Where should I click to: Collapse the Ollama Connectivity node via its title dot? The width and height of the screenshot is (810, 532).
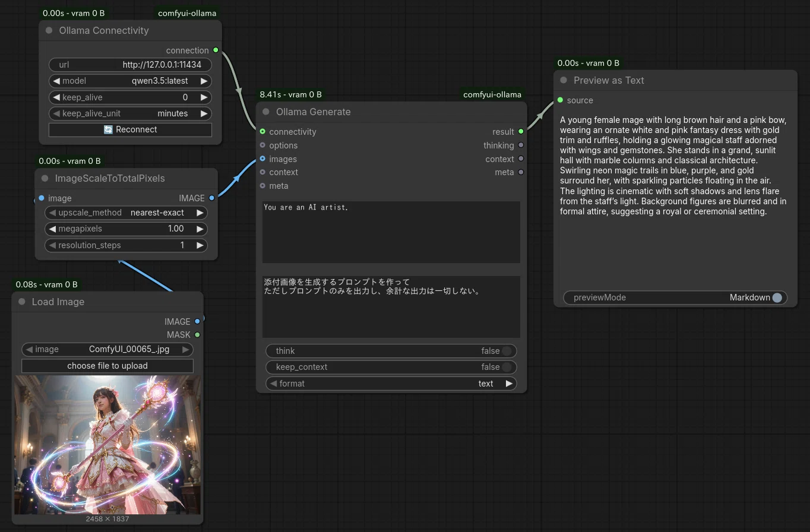tap(49, 30)
